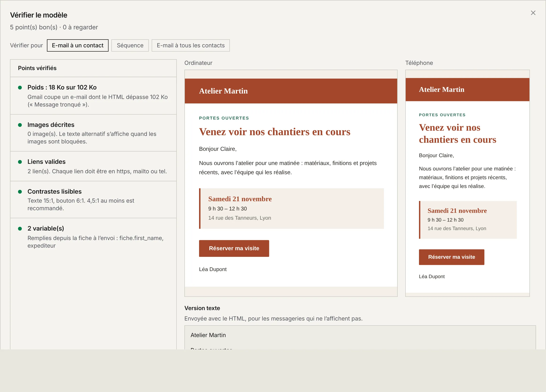The height and width of the screenshot is (392, 546).
Task: Click the Vérifier le modèle title
Action: click(x=39, y=15)
